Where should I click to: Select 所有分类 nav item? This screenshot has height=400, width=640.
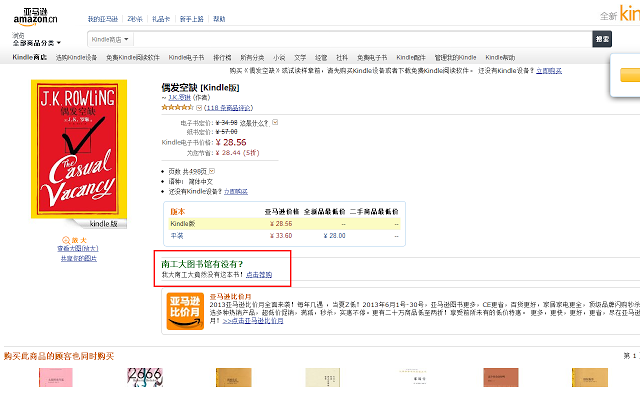(252, 58)
